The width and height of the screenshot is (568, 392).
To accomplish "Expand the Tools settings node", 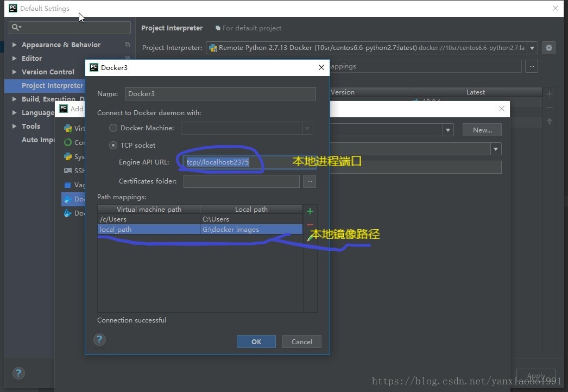I will [x=14, y=126].
